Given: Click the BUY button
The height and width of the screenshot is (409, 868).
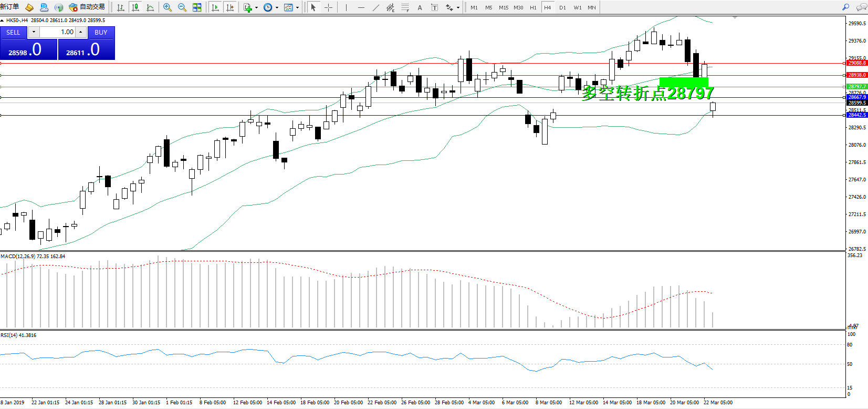Looking at the screenshot, I should tap(101, 32).
